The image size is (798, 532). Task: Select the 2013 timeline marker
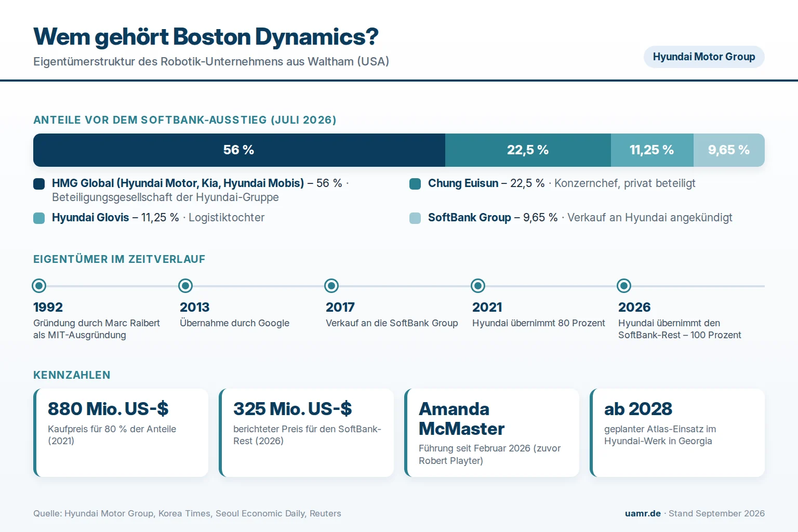[185, 286]
